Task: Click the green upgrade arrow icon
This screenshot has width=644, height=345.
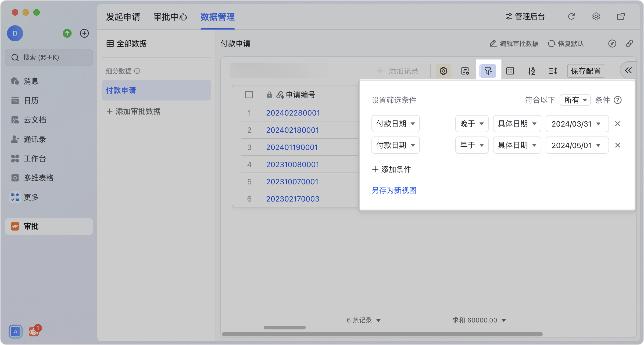Action: click(x=67, y=33)
